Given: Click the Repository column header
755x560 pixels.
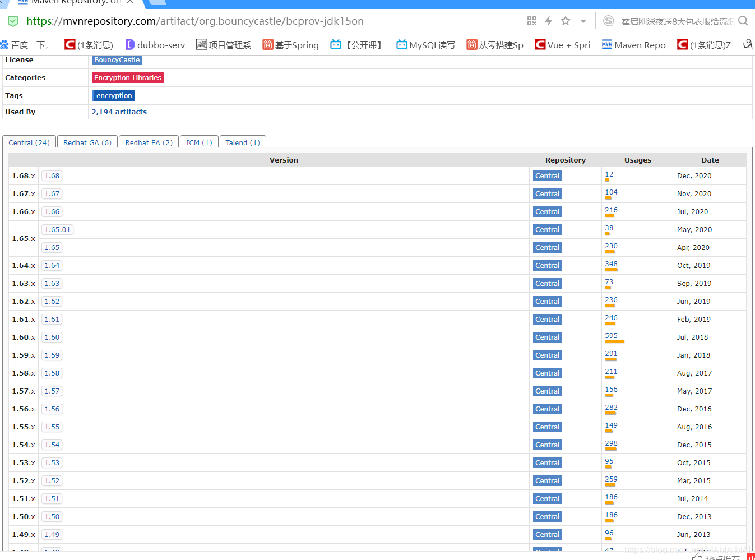Looking at the screenshot, I should (x=566, y=160).
